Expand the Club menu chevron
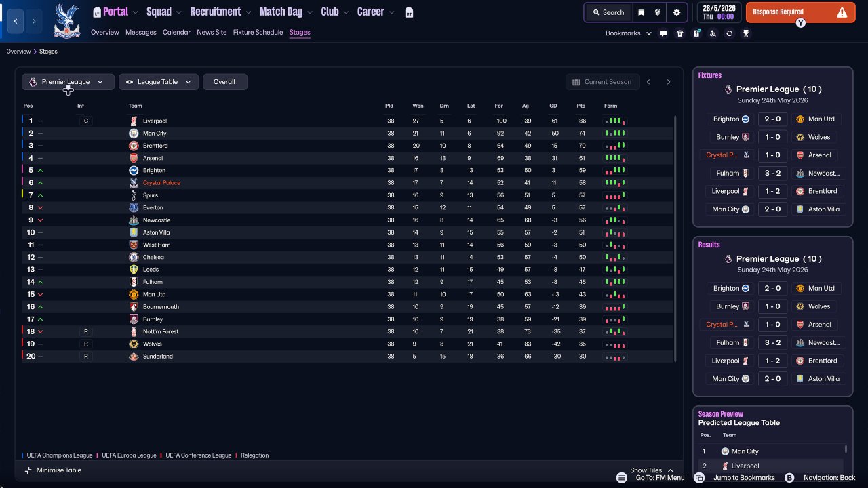The image size is (868, 488). pos(346,12)
